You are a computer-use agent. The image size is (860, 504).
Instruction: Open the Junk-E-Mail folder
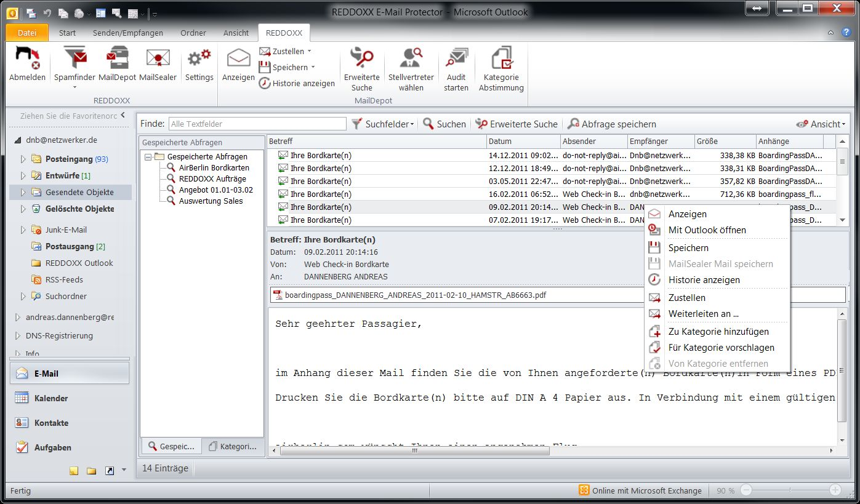[x=66, y=230]
